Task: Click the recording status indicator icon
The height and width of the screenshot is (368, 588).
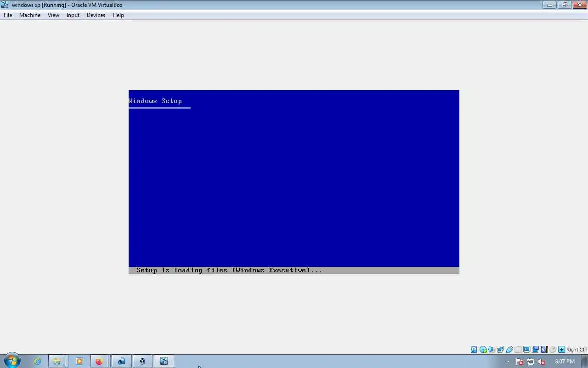Action: (535, 350)
